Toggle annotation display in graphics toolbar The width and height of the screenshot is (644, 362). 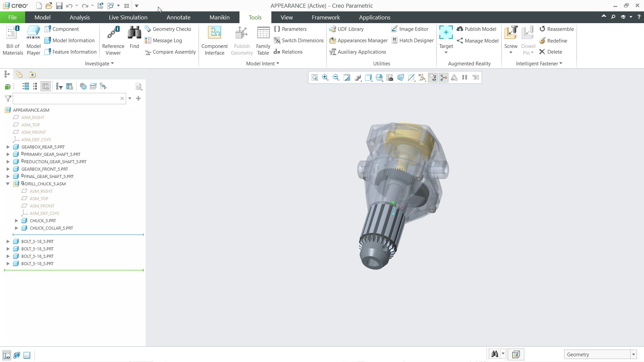point(433,78)
